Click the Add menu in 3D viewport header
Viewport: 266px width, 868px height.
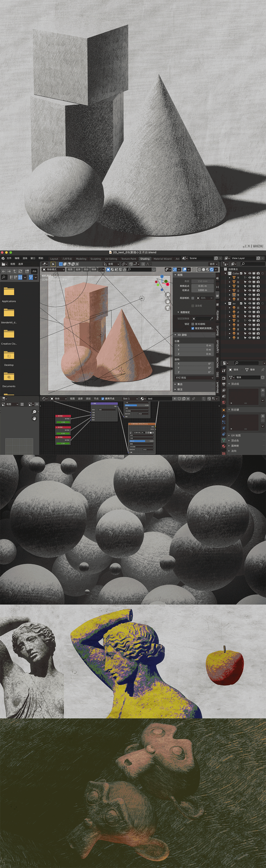[86, 270]
